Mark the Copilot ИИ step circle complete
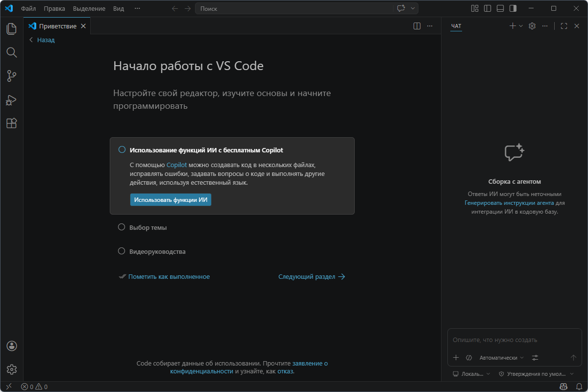 (122, 150)
